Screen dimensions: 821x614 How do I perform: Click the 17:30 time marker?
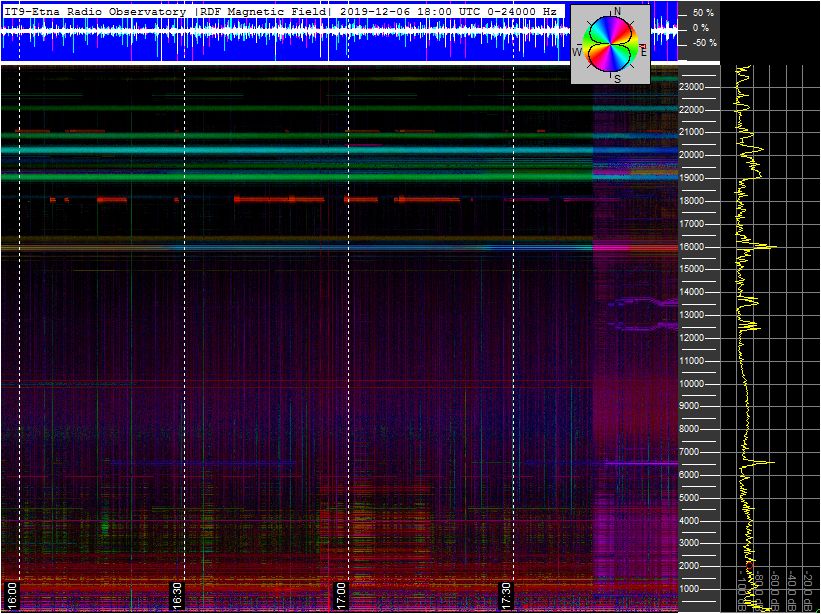click(x=506, y=595)
